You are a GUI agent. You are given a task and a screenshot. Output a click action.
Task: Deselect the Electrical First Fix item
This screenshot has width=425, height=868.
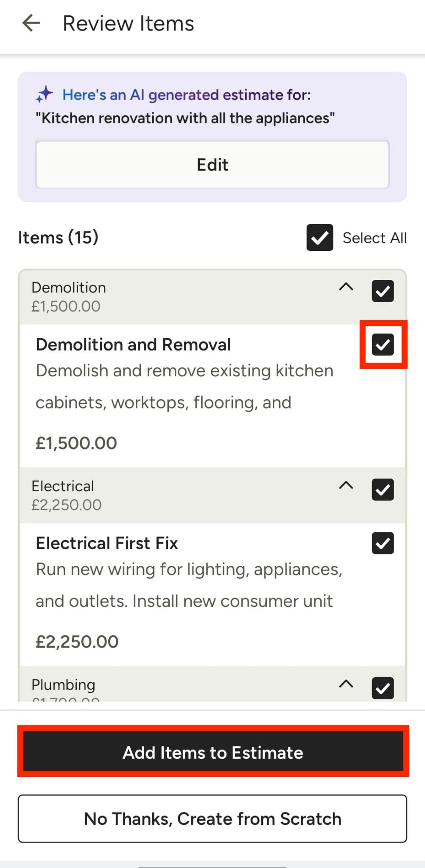point(383,543)
